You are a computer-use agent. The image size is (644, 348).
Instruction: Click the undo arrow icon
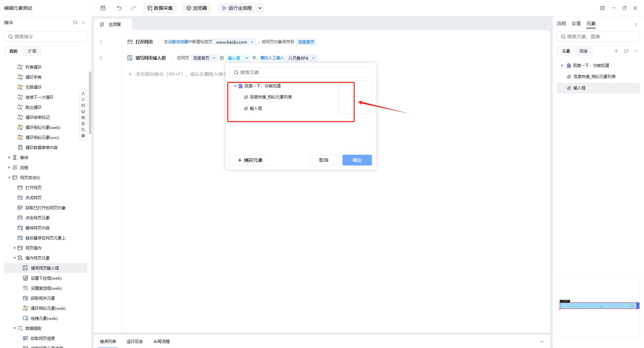119,8
